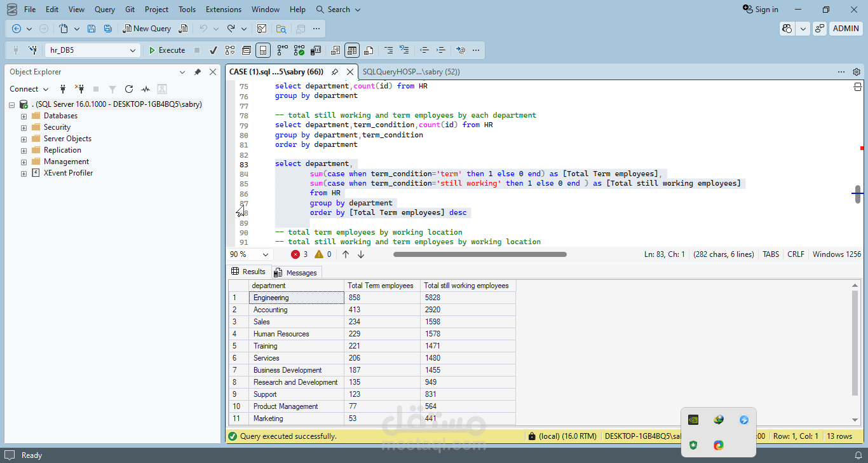Open the Query menu
Screen dimensions: 868x463
point(105,10)
